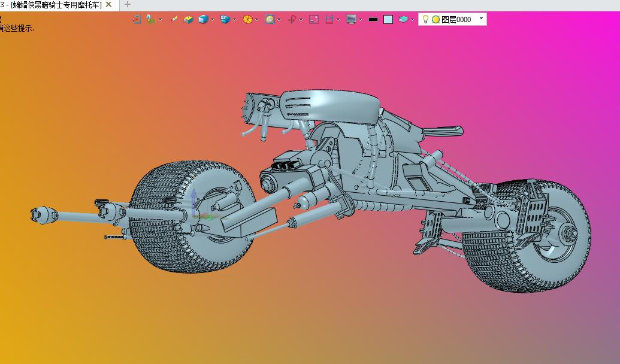620x364 pixels.
Task: Click the blue view-orientation cube icon
Action: click(225, 19)
